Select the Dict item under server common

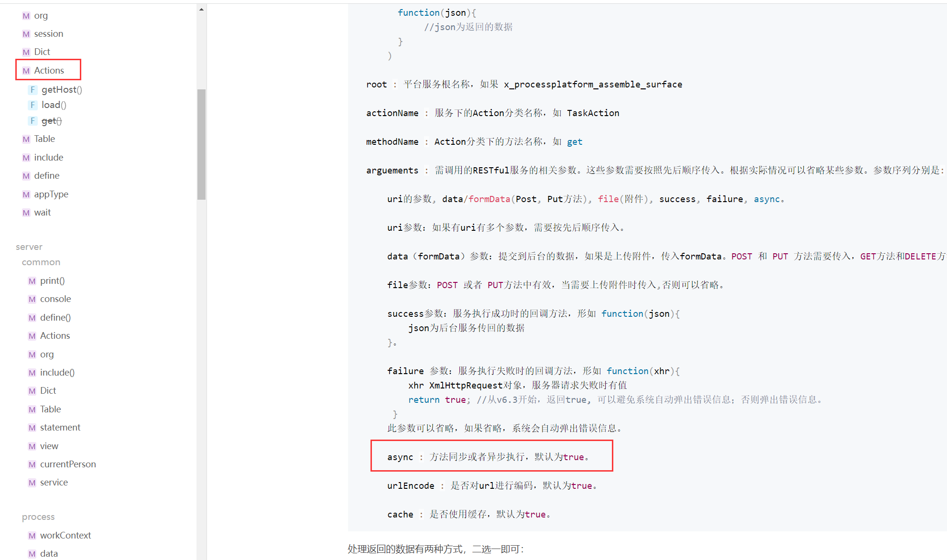click(48, 390)
